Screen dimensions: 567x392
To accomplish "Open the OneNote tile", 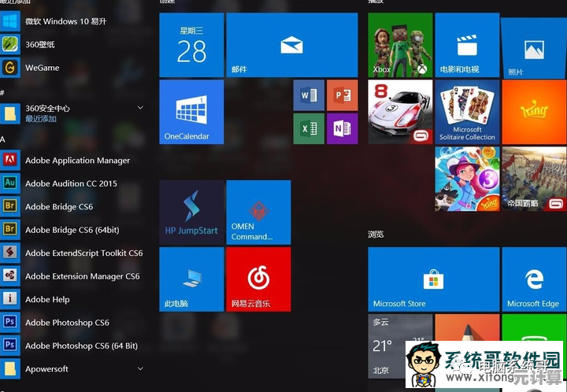I will (x=343, y=128).
